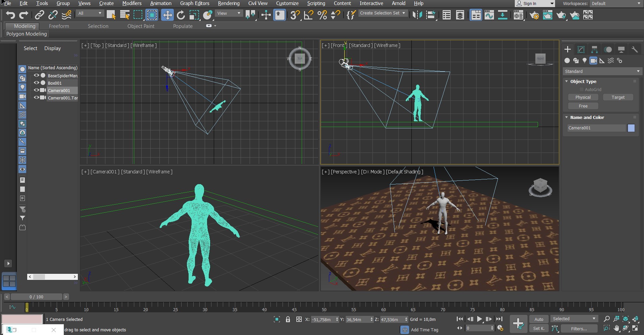Open the Create tab plus icon
The height and width of the screenshot is (335, 644).
coord(567,49)
